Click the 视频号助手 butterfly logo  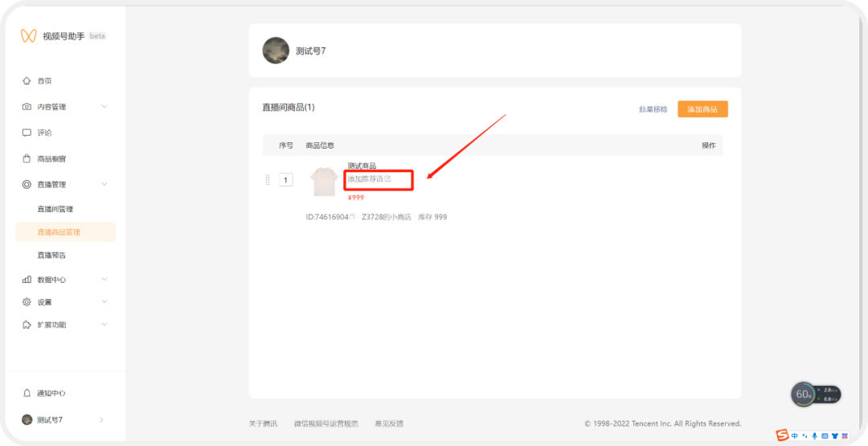(28, 36)
